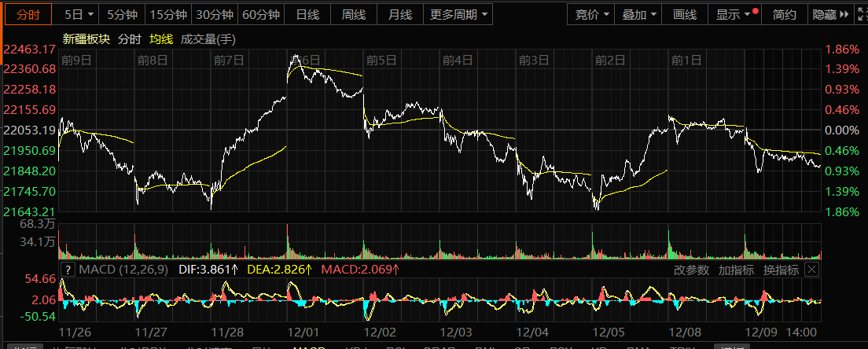868x349 pixels.
Task: Open the MACD indicator help question mark
Action: (x=68, y=270)
